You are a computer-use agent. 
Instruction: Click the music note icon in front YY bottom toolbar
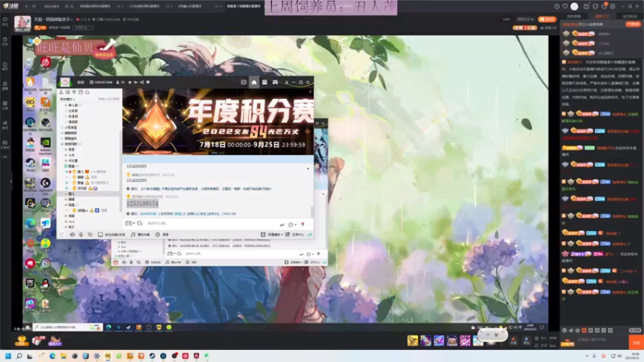coord(133,234)
